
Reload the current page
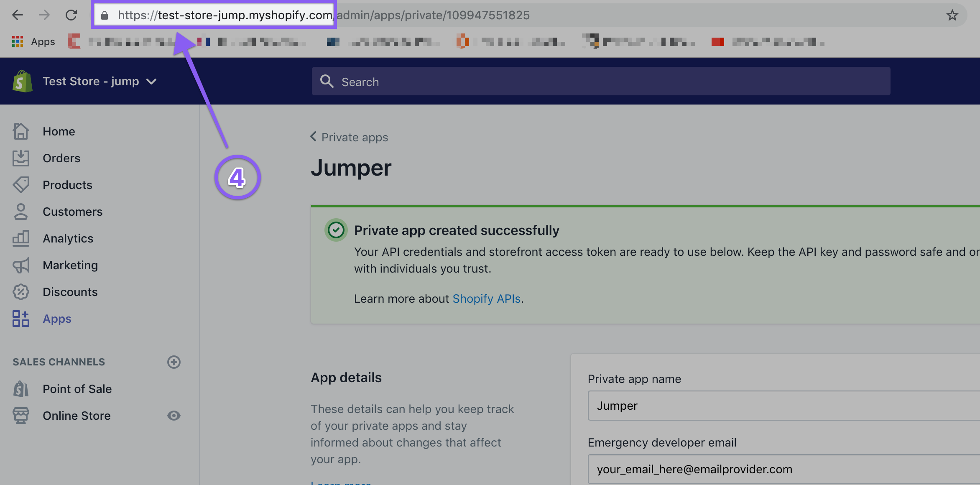71,15
